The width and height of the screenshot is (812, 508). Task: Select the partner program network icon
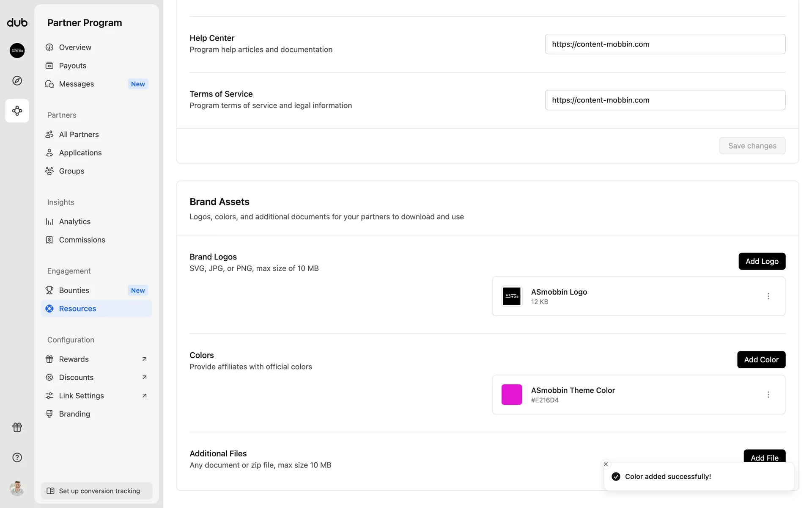pyautogui.click(x=17, y=111)
